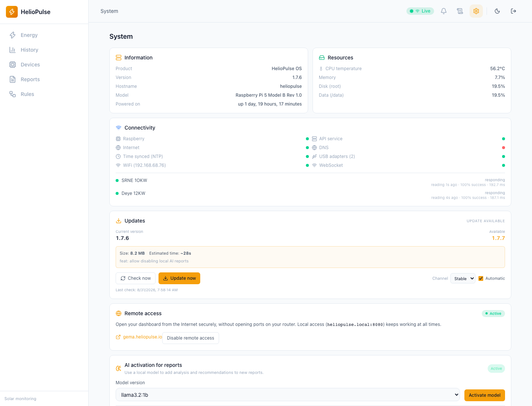Click the uptime value text
The height and width of the screenshot is (406, 532).
point(270,104)
